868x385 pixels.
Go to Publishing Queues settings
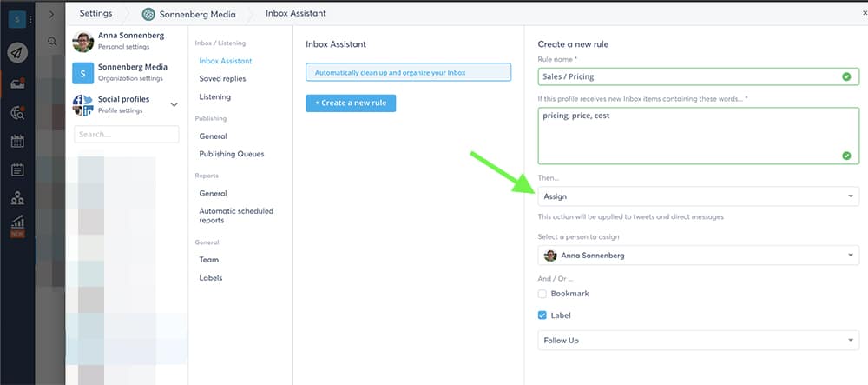(232, 154)
